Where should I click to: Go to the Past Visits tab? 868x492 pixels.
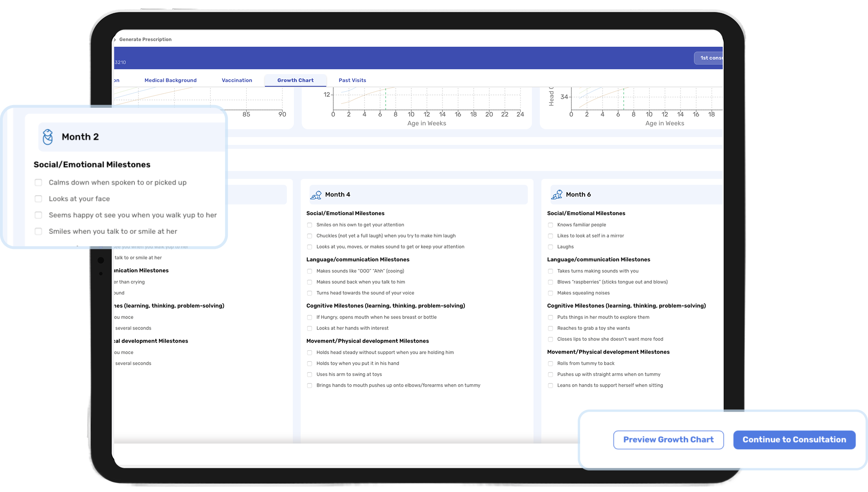(352, 80)
